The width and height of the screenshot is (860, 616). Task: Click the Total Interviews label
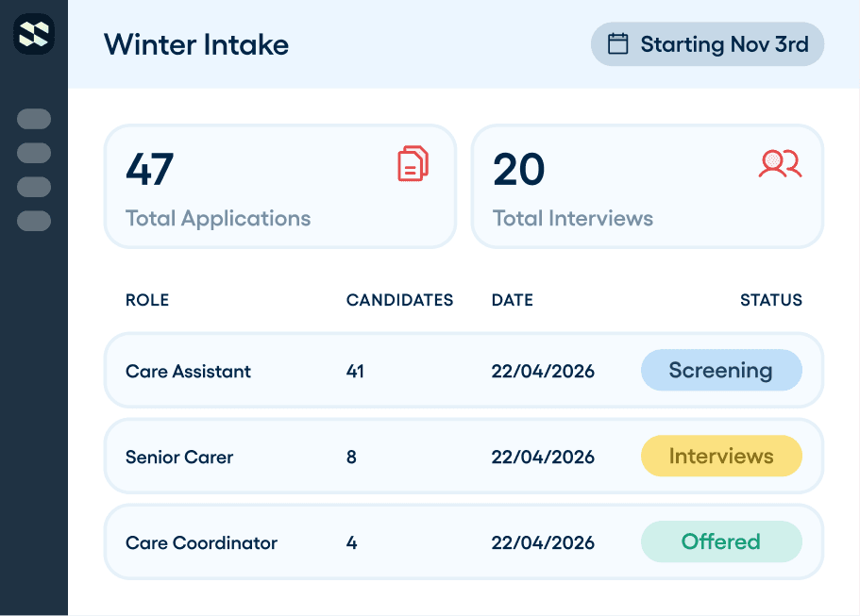click(x=573, y=219)
